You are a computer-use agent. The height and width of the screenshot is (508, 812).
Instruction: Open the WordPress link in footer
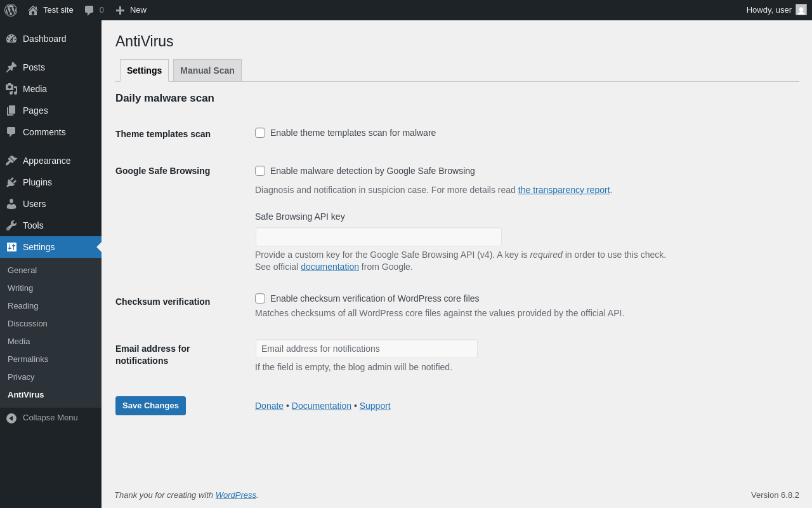click(x=236, y=495)
